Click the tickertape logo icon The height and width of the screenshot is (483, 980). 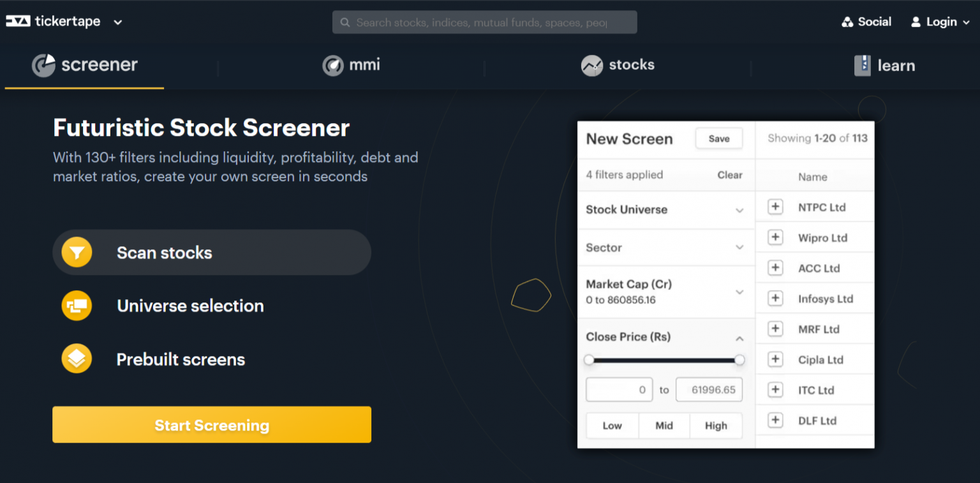pyautogui.click(x=19, y=20)
